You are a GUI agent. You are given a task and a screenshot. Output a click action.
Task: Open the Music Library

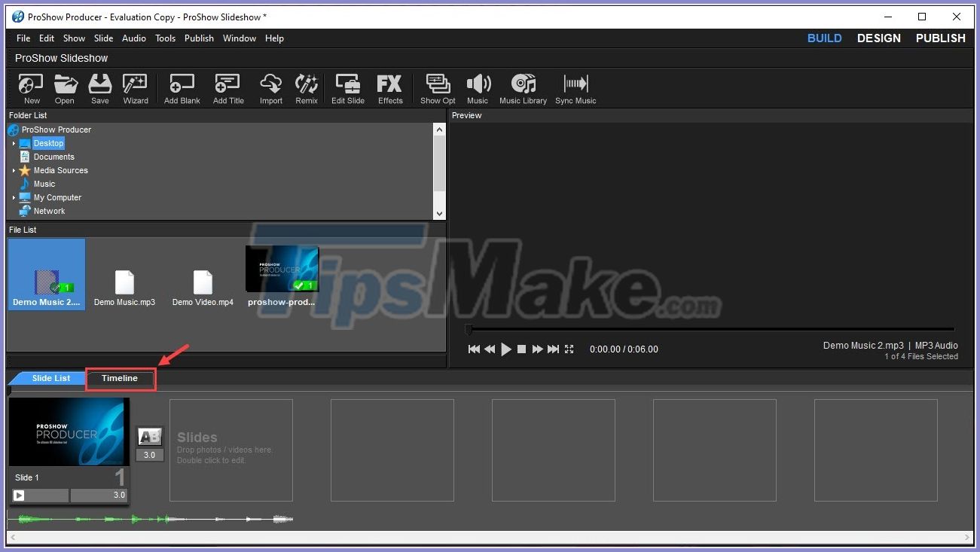pos(523,88)
